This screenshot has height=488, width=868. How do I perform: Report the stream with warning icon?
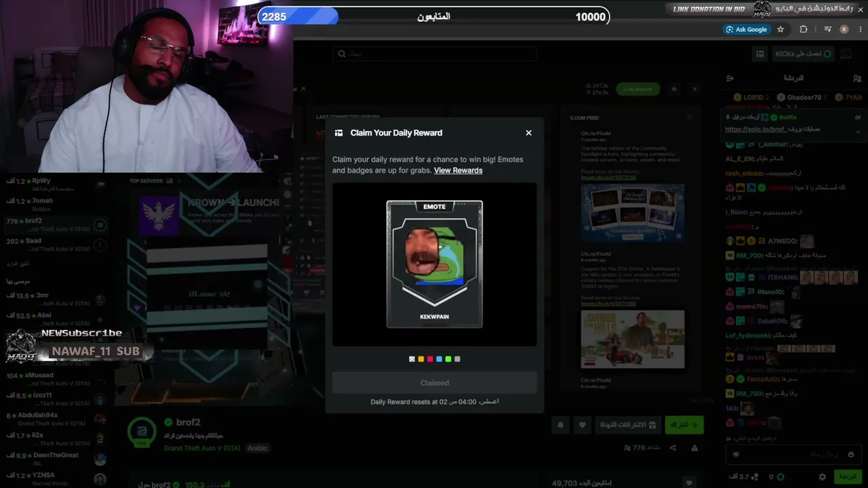tap(694, 448)
